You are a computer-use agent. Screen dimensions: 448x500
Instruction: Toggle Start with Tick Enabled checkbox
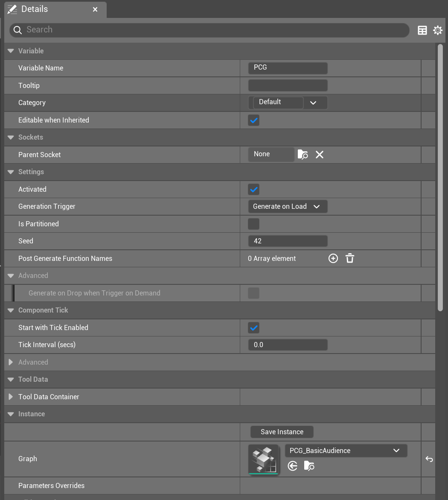point(253,328)
